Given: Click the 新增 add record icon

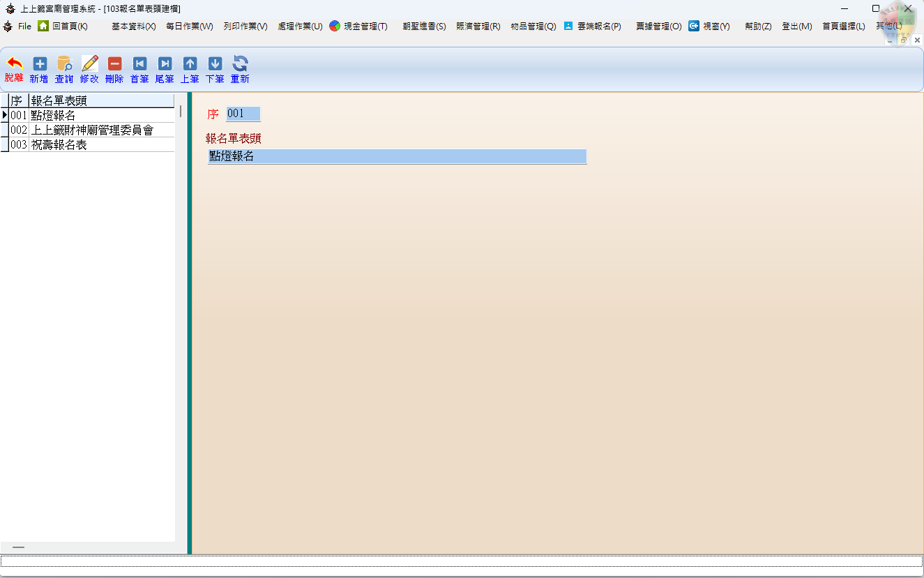Looking at the screenshot, I should pos(40,65).
